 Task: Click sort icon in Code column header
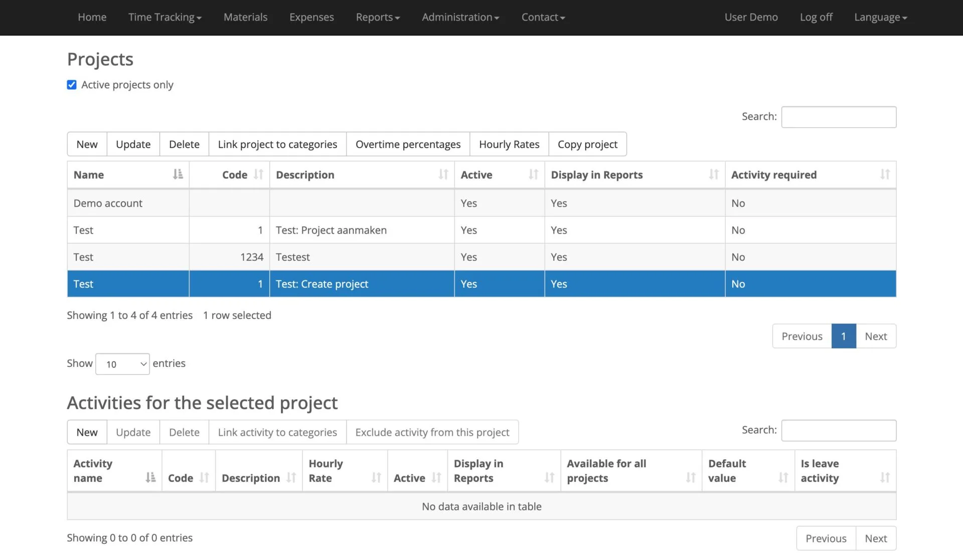pyautogui.click(x=258, y=174)
